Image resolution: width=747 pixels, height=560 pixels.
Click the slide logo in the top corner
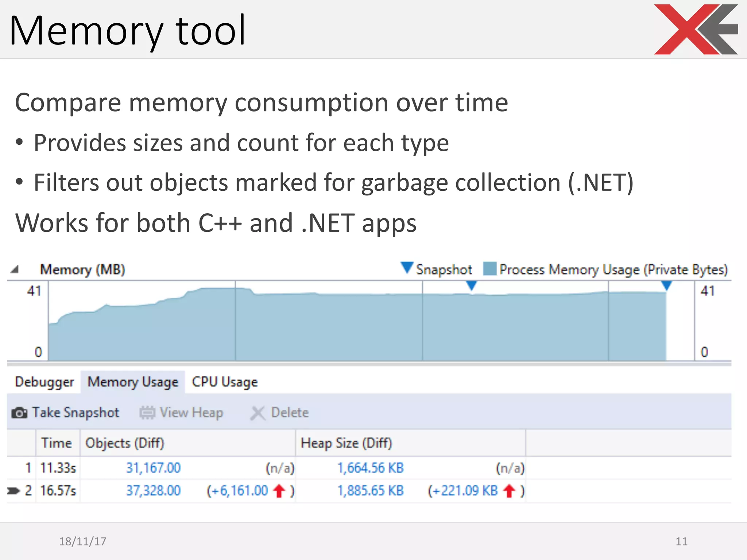[x=696, y=29]
